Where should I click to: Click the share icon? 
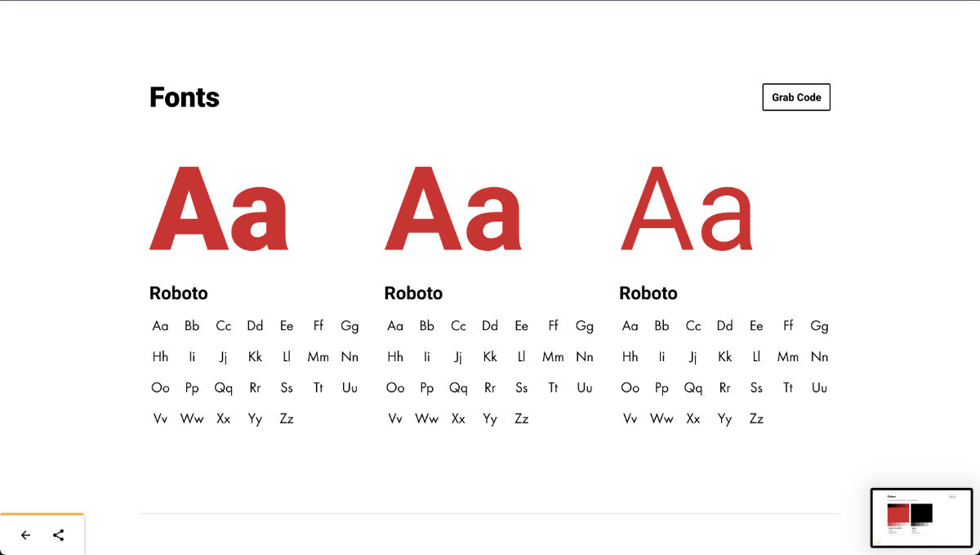click(x=58, y=535)
